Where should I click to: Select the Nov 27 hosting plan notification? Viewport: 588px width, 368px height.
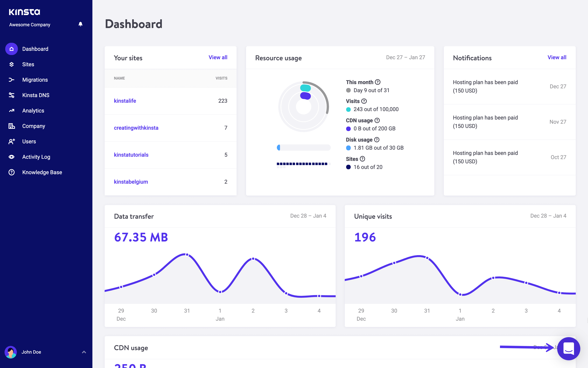click(x=510, y=122)
